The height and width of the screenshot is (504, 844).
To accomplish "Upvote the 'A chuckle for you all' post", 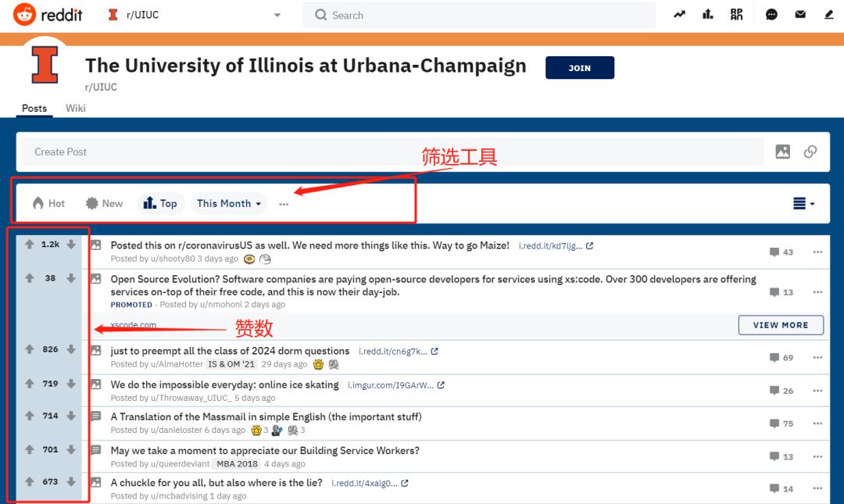I will [30, 482].
